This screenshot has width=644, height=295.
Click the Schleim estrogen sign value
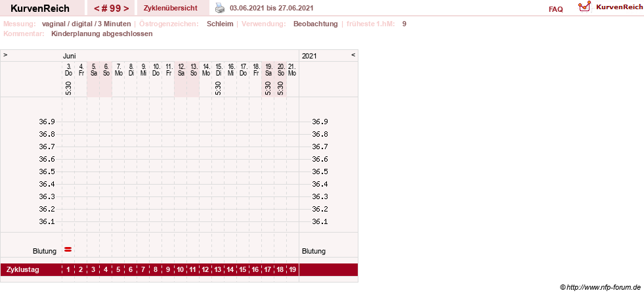(x=220, y=24)
